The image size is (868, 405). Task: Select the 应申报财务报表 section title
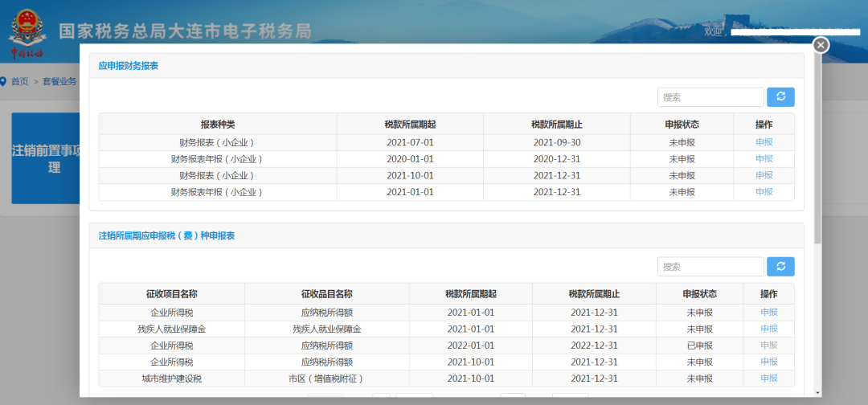pyautogui.click(x=129, y=65)
